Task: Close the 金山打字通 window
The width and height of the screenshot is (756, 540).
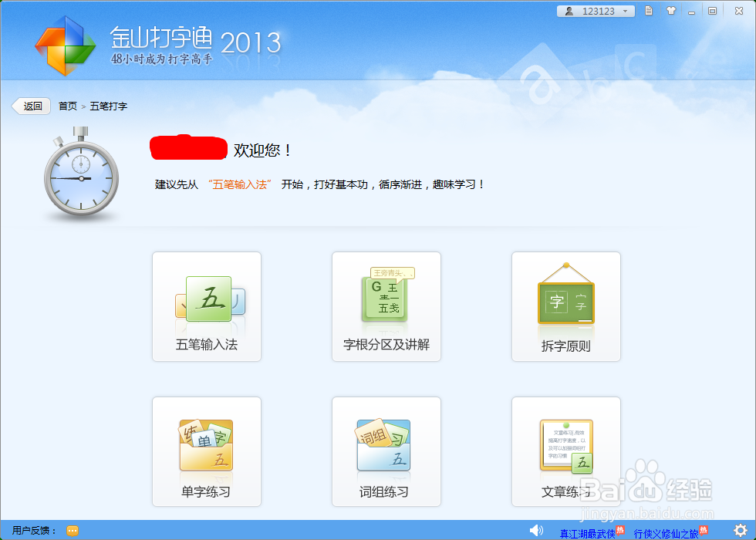Action: pyautogui.click(x=739, y=11)
